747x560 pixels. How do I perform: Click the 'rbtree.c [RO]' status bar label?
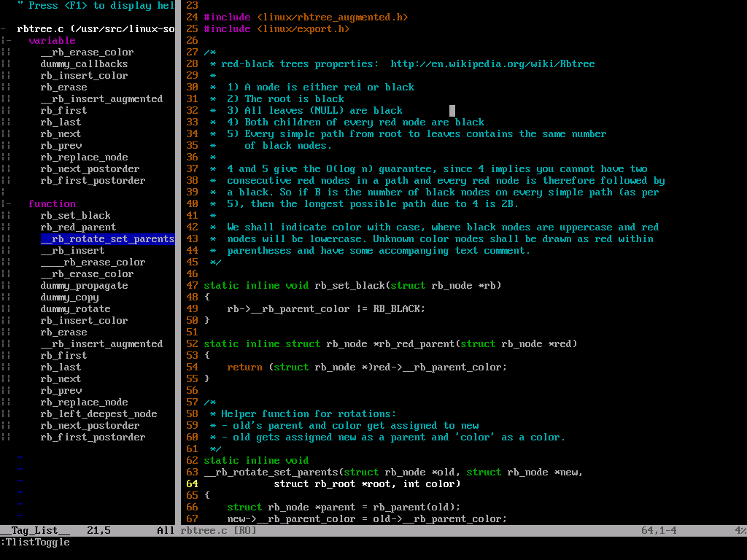tap(218, 531)
